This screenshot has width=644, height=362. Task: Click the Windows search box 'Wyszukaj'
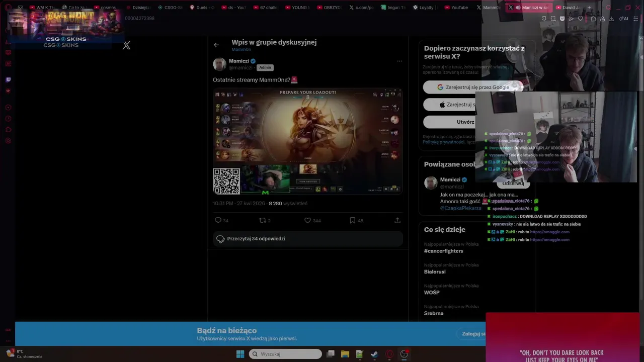pyautogui.click(x=285, y=354)
